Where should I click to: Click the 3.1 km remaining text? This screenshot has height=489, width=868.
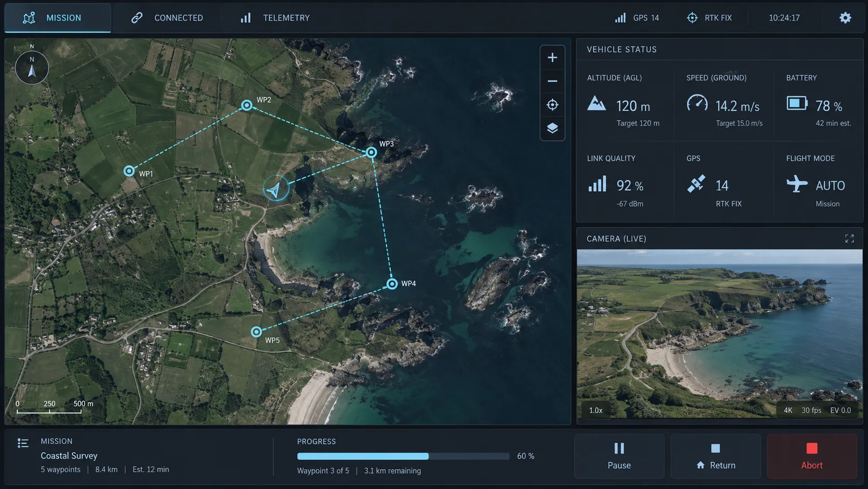tap(392, 471)
